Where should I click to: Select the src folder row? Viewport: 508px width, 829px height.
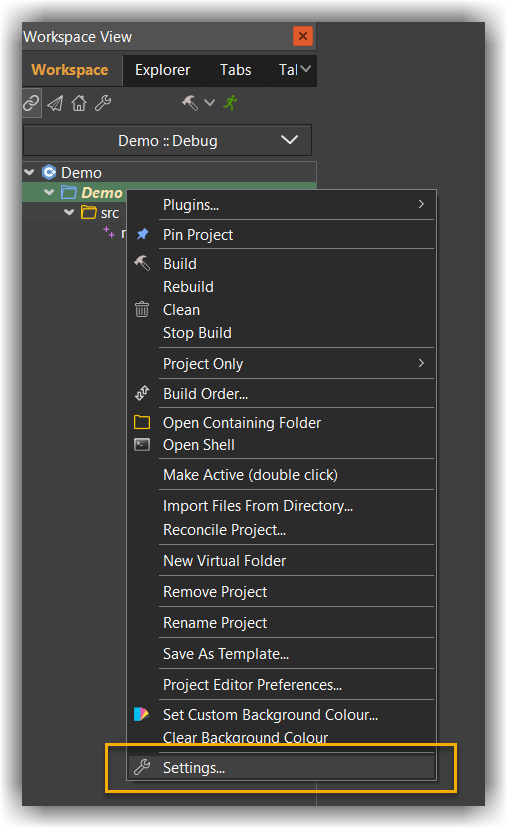click(x=75, y=213)
